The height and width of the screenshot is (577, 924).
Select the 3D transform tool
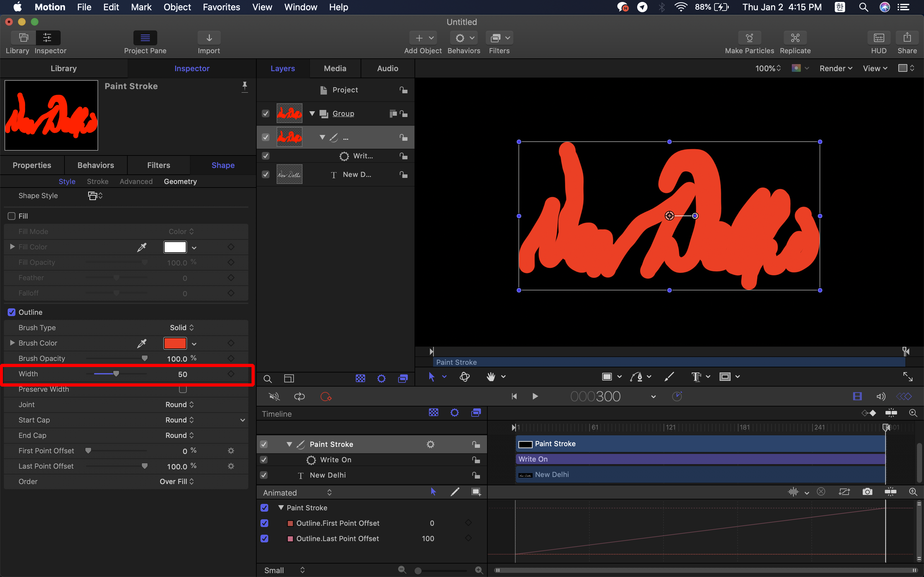[x=464, y=377]
